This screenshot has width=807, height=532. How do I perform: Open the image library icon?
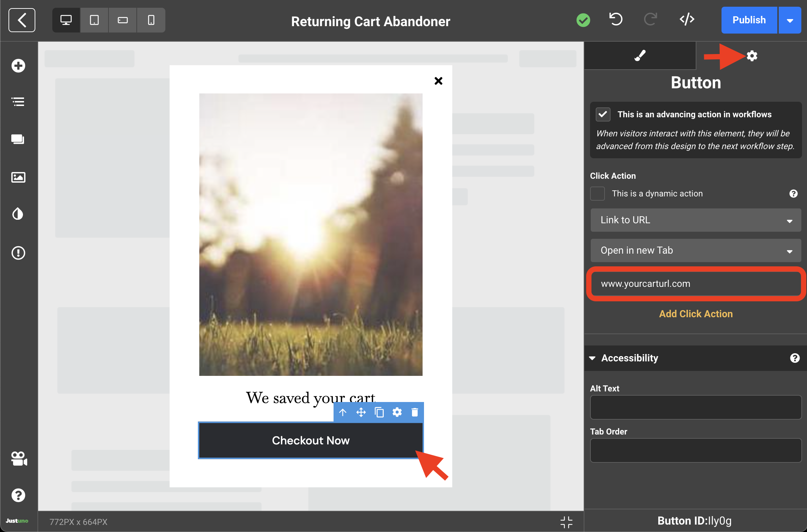[x=18, y=177]
